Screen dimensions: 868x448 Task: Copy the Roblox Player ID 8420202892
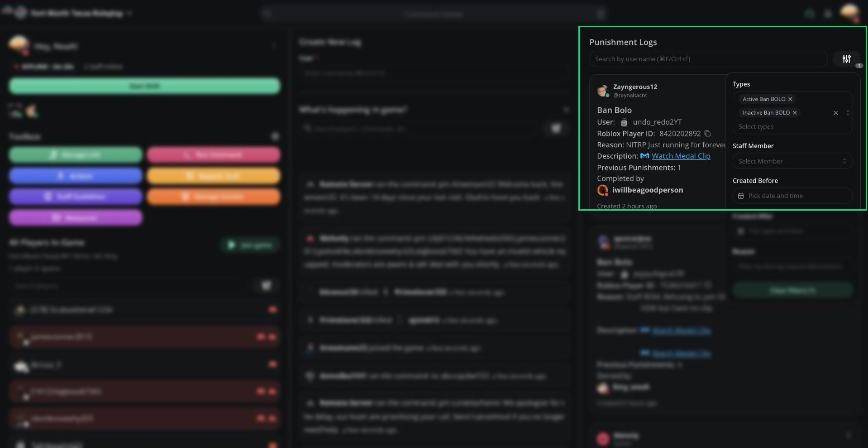pos(707,134)
